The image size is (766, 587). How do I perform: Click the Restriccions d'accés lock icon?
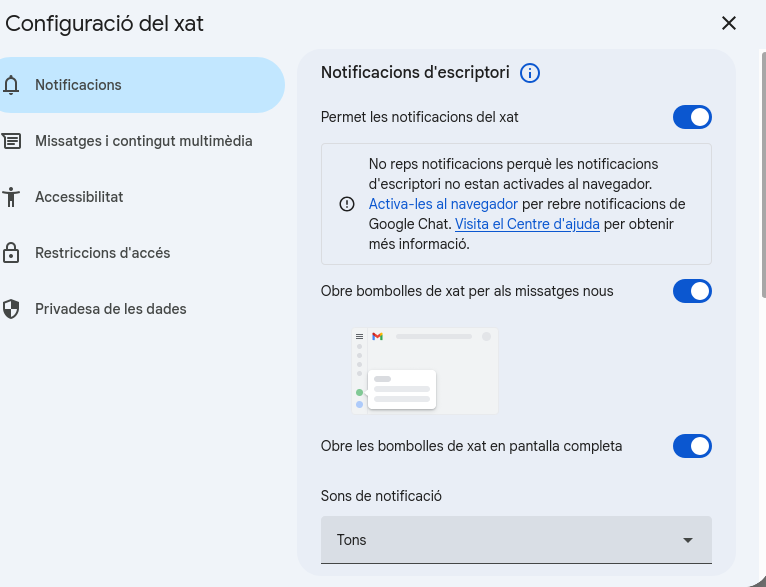point(12,253)
